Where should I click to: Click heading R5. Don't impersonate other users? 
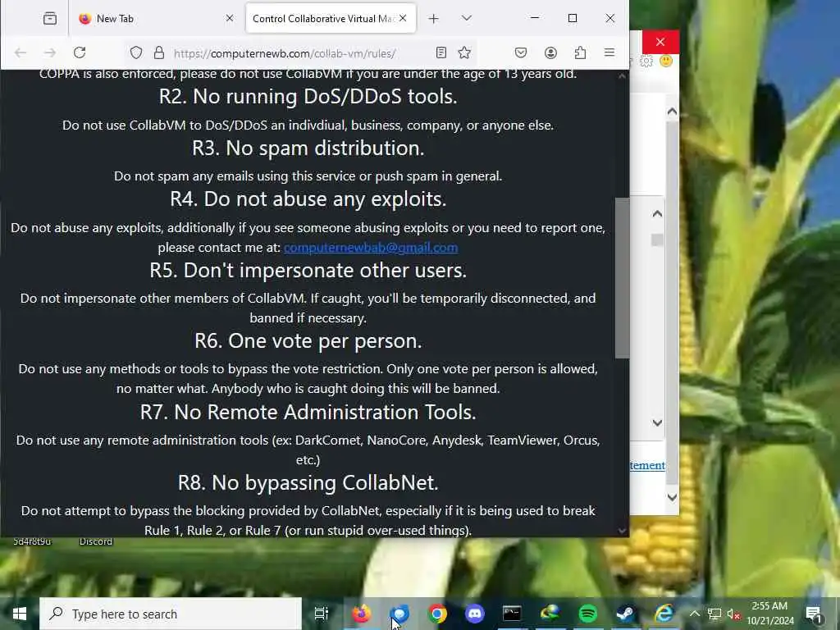308,270
